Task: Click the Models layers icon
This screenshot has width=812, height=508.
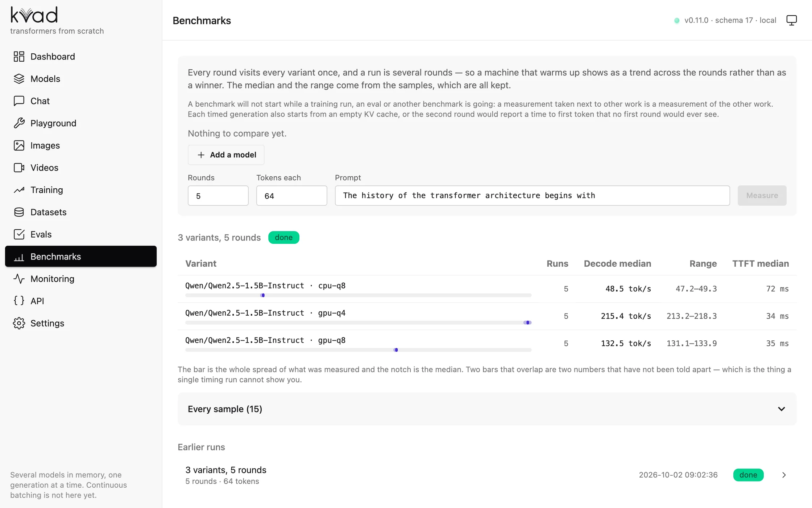Action: pyautogui.click(x=19, y=79)
